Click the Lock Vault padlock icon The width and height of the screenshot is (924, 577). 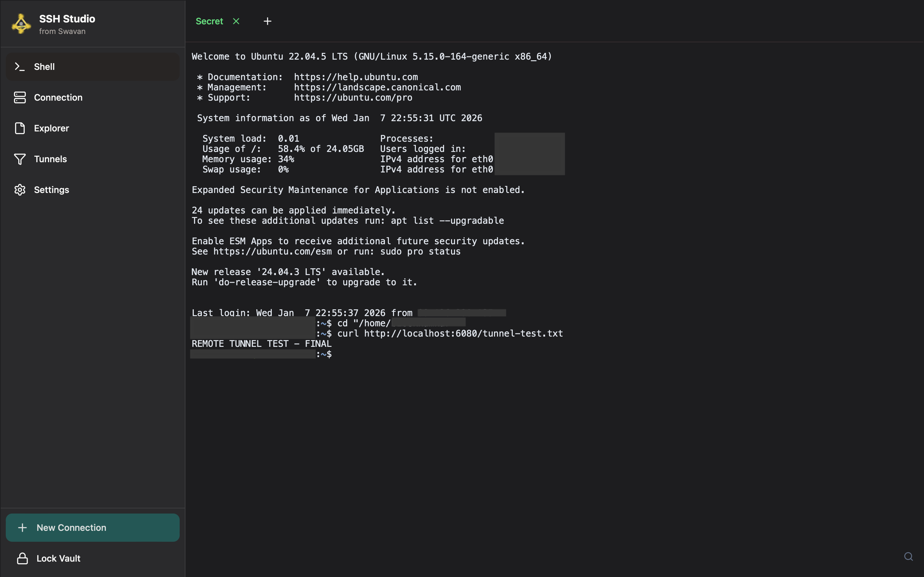22,558
